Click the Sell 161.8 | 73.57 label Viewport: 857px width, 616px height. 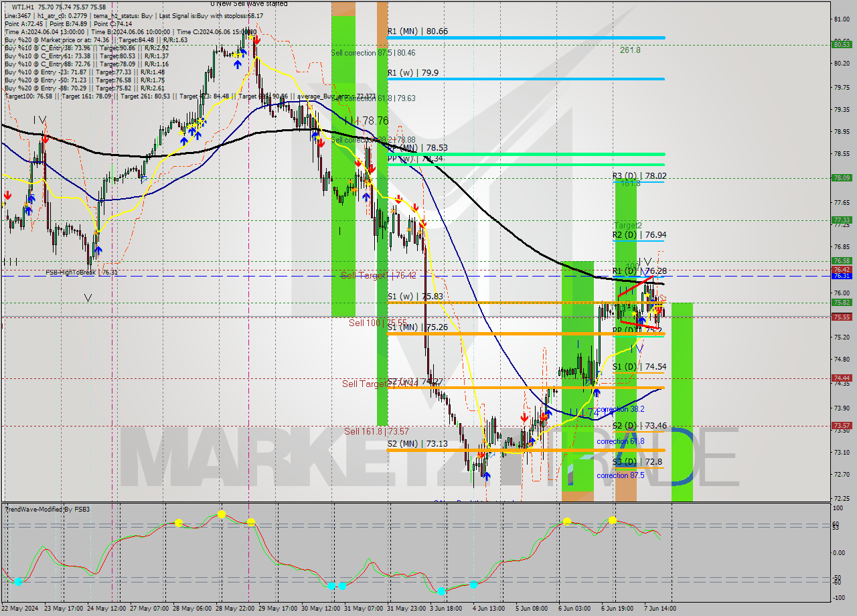coord(376,431)
